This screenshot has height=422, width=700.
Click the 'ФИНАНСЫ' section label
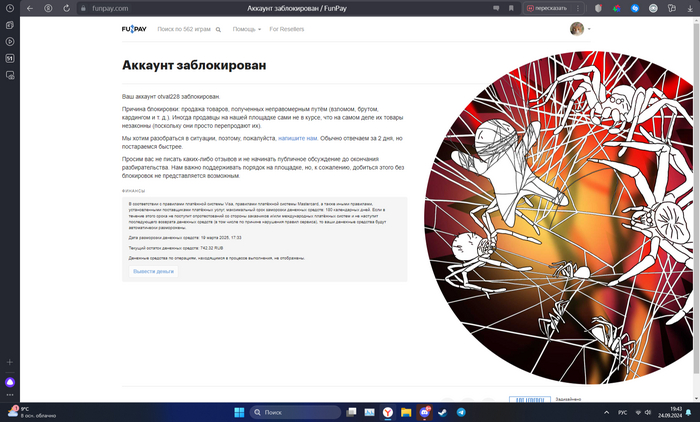[133, 191]
